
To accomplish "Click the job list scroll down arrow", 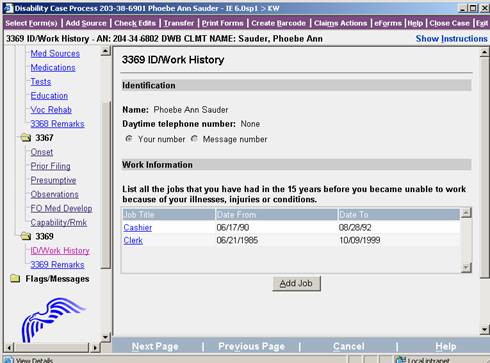I will tap(466, 267).
